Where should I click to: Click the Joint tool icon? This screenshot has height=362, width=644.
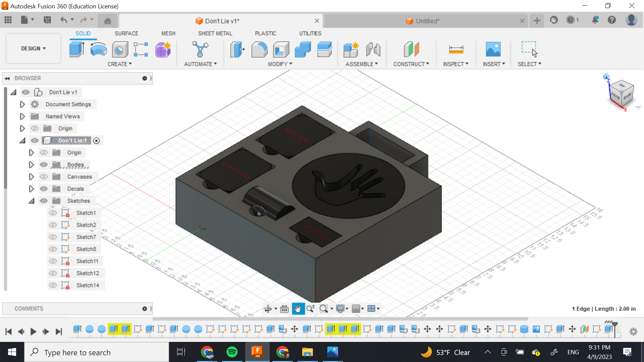click(x=373, y=49)
